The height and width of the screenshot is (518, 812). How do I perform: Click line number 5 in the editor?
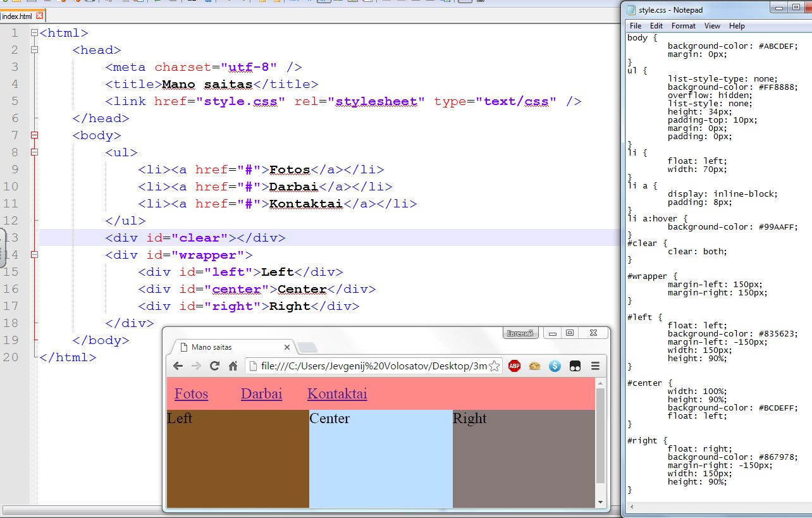(15, 101)
